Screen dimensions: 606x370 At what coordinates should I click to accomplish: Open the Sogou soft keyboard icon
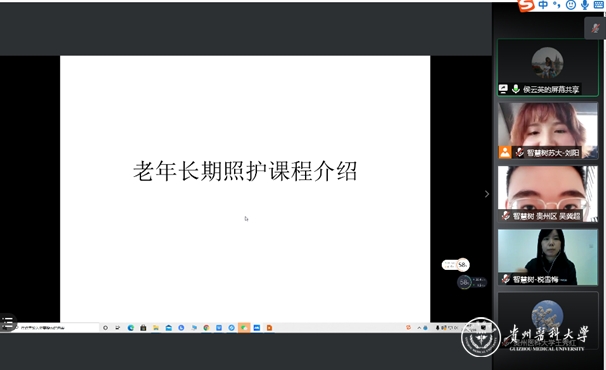599,5
